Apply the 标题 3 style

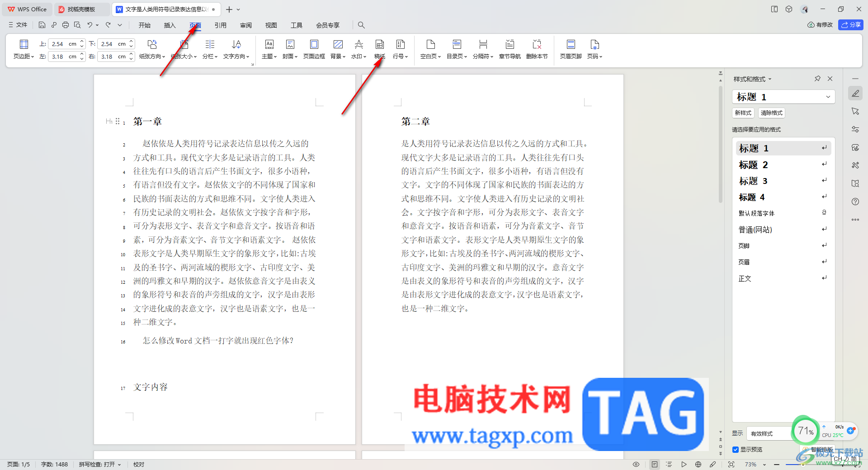[783, 181]
